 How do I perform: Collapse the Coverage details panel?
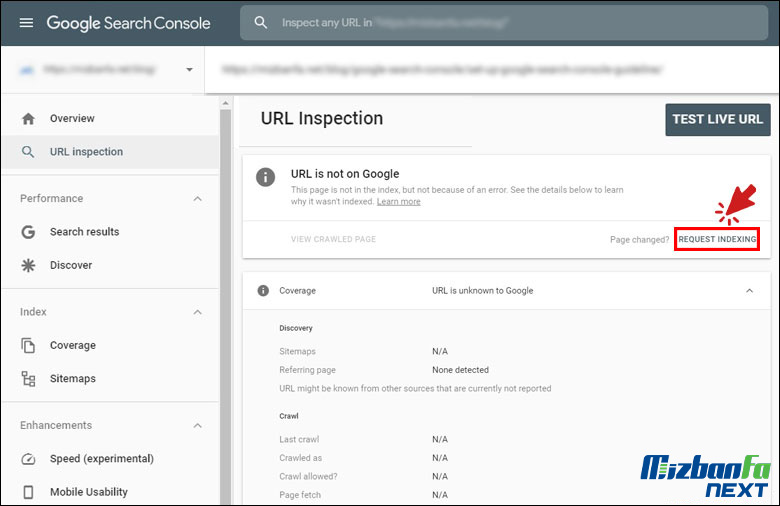750,291
